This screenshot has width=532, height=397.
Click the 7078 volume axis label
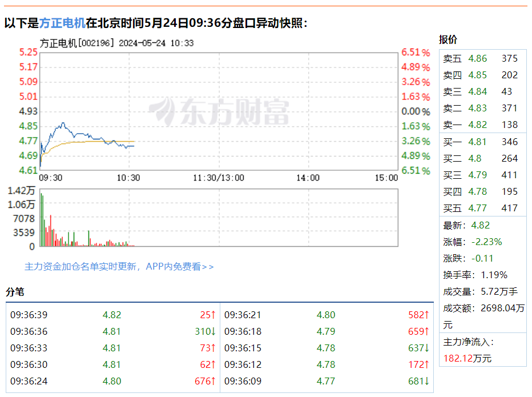(24, 219)
